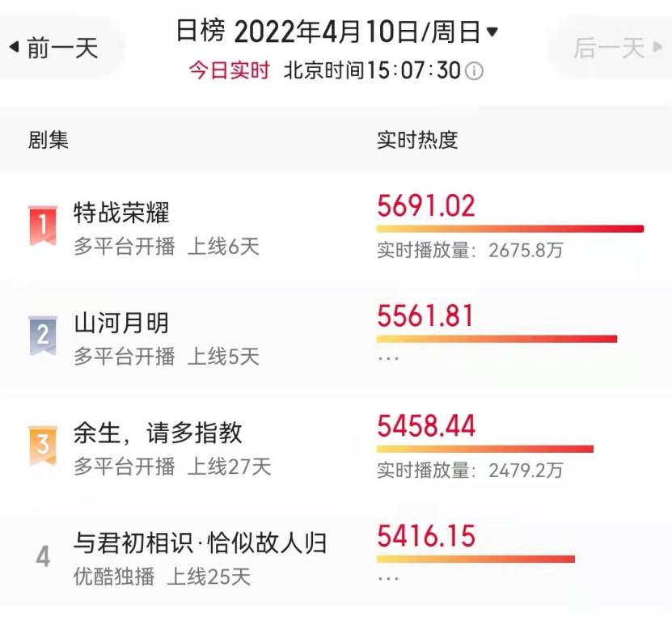
Task: Click the 山河月明 series title
Action: [121, 323]
